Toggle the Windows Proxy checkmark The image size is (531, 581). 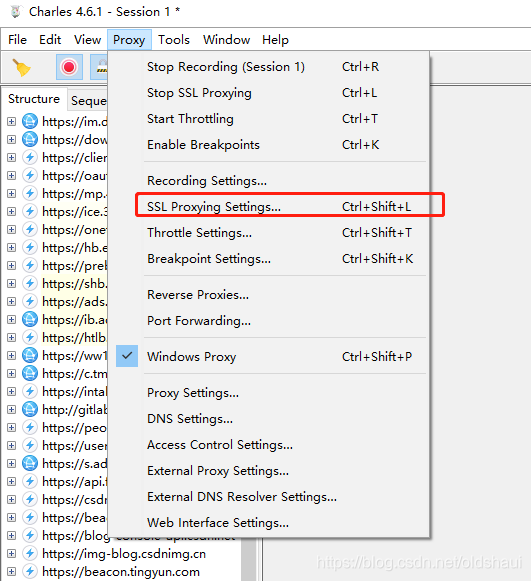[x=127, y=356]
